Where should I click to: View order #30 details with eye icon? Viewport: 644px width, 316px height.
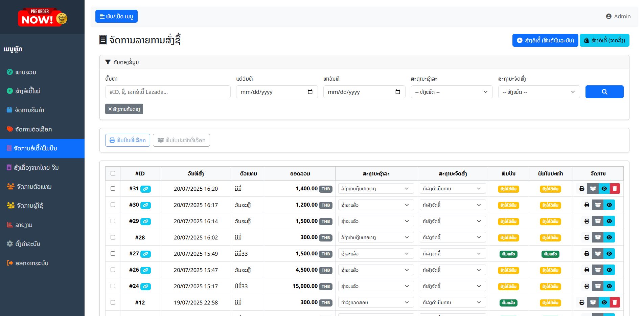609,205
